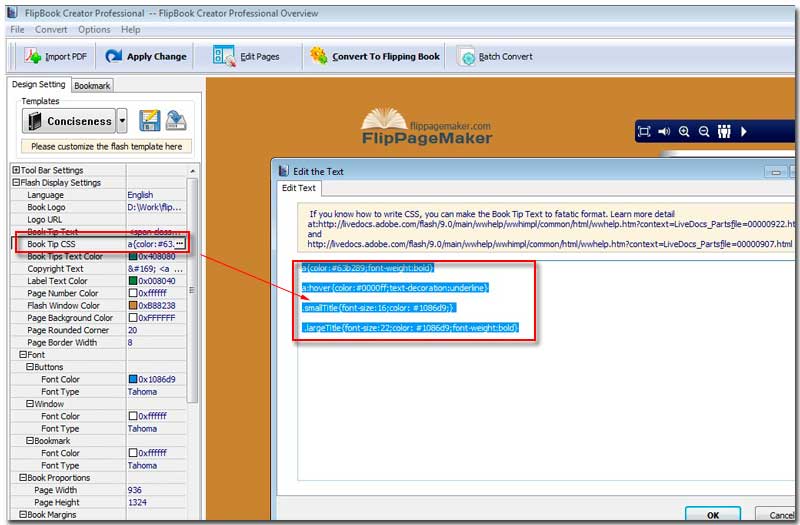This screenshot has width=800, height=525.
Task: Select the Logo URL property row
Action: 99,219
